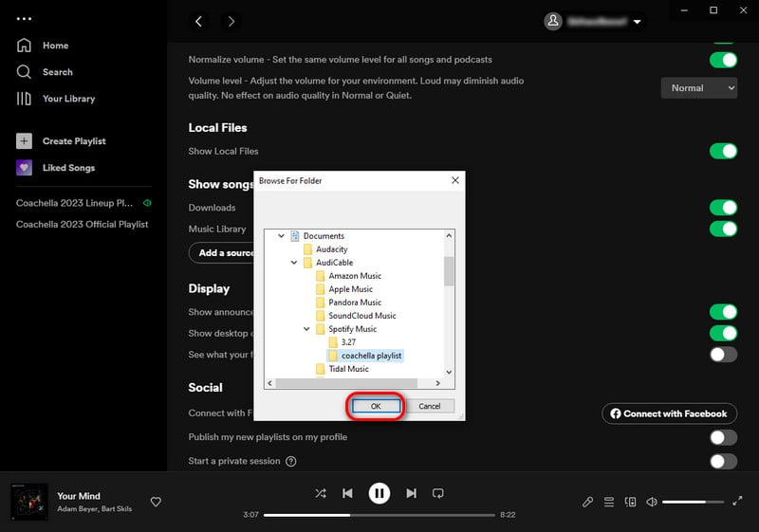759x532 pixels.
Task: Open Your Library in the sidebar
Action: point(68,99)
